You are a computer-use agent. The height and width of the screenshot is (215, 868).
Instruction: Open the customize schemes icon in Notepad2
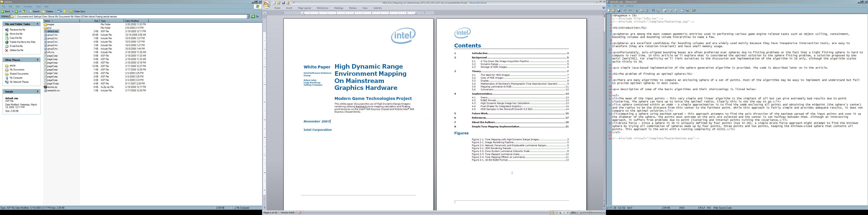pyautogui.click(x=688, y=10)
